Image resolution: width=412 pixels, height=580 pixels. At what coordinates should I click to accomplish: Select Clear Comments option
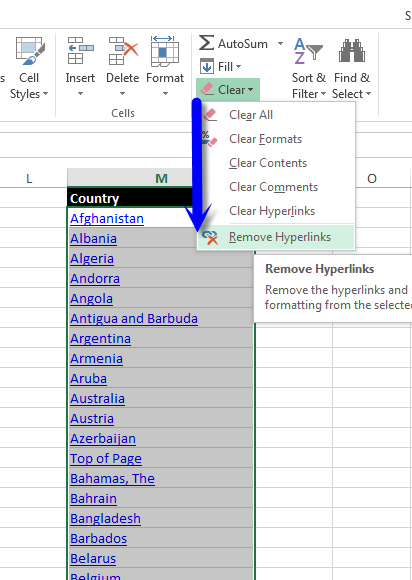tap(273, 187)
